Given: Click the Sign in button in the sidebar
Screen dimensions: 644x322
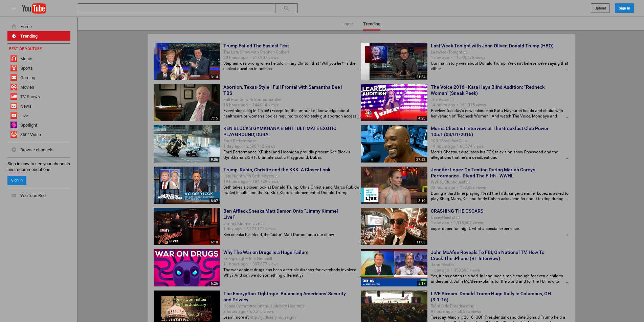Looking at the screenshot, I should pos(17,180).
